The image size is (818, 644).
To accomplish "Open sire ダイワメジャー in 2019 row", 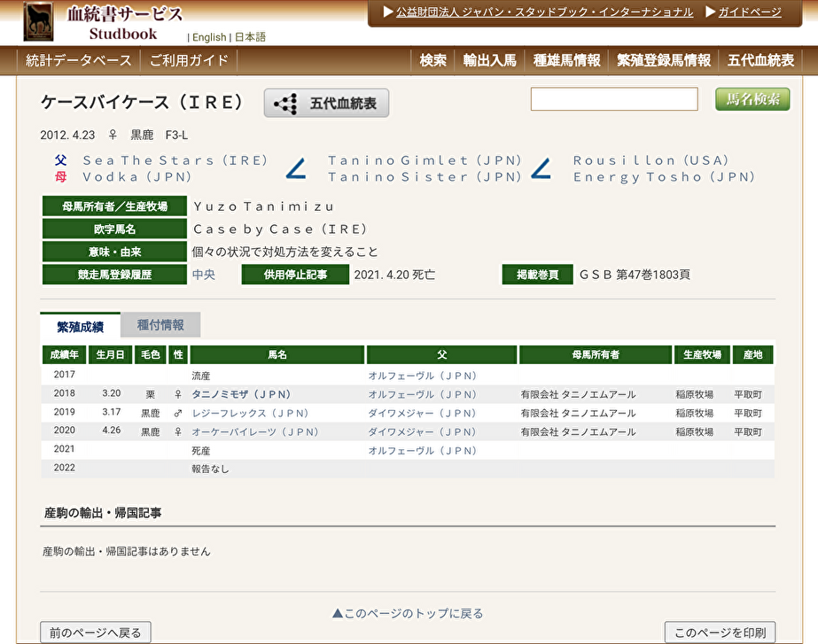I will 423,413.
